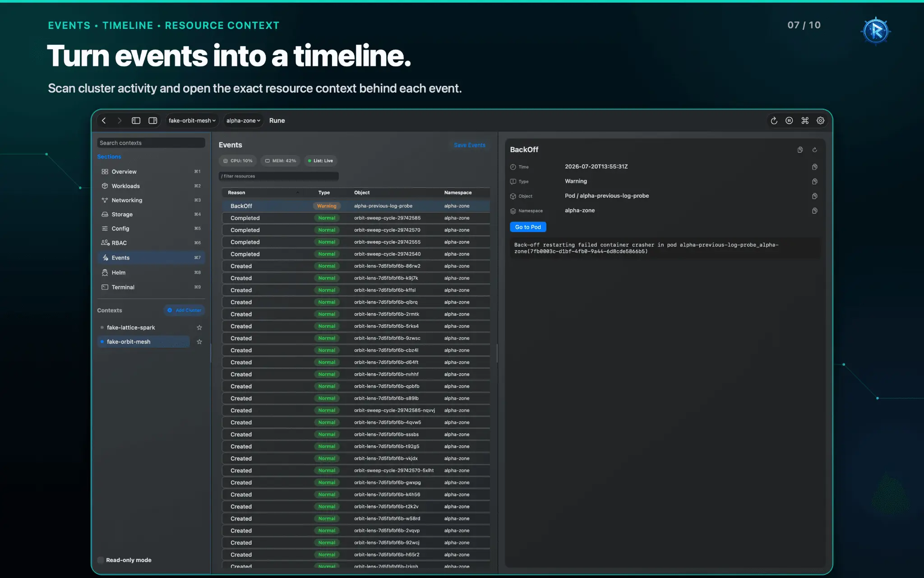Select the Completed orbit-sweep-cycle-29742585 row
Viewport: 924px width, 578px height.
(x=356, y=218)
